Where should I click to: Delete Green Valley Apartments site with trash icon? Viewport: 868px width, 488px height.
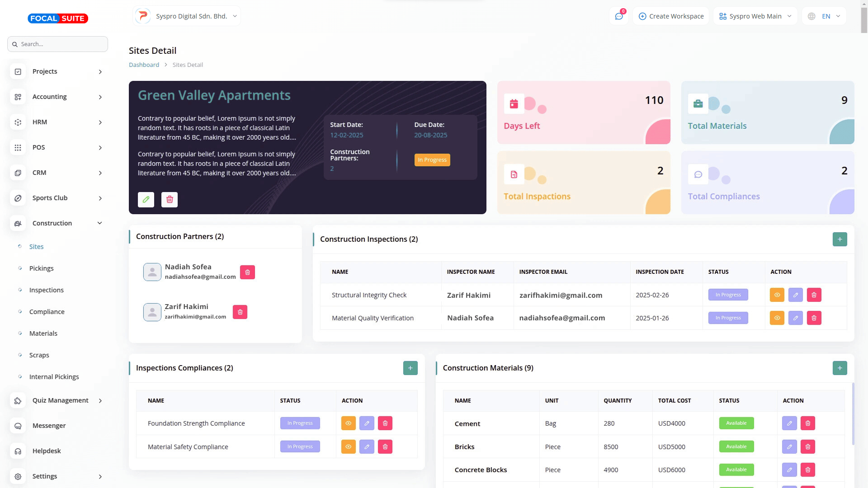170,199
